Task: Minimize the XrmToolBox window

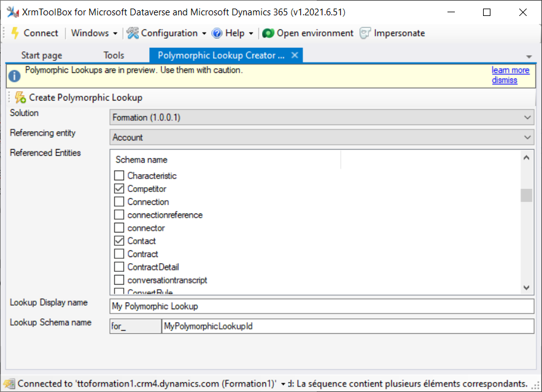Action: coord(451,12)
